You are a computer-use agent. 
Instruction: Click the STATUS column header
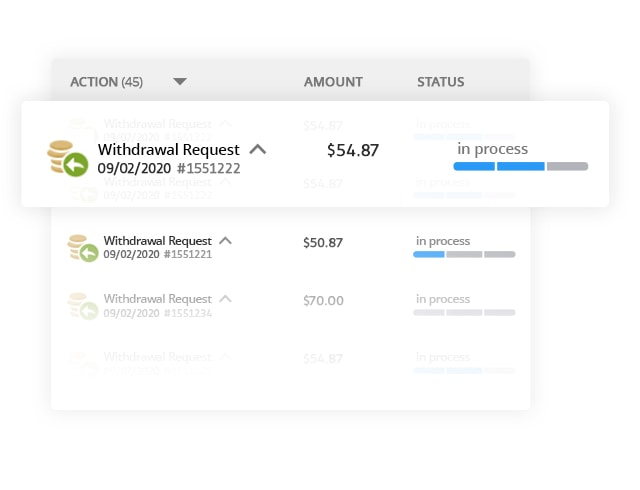tap(440, 82)
